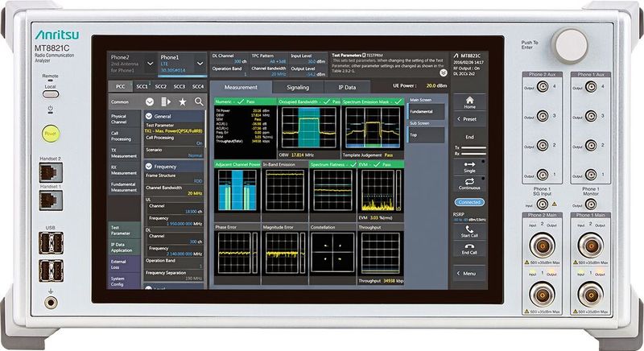644x351 pixels.
Task: Switch to the Signaling tab
Action: (298, 87)
